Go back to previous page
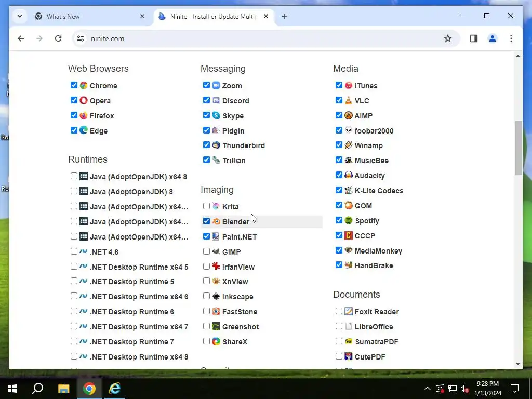Viewport: 532px width, 399px height. point(21,38)
